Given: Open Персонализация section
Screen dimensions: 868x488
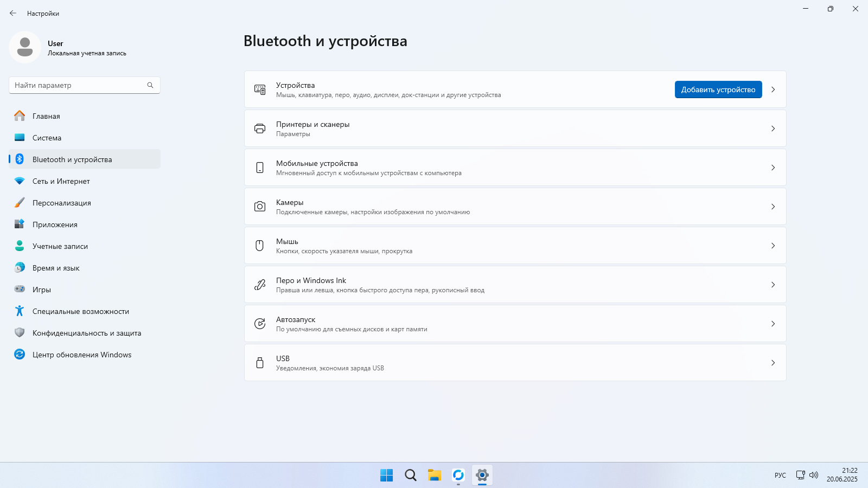Looking at the screenshot, I should pyautogui.click(x=85, y=203).
